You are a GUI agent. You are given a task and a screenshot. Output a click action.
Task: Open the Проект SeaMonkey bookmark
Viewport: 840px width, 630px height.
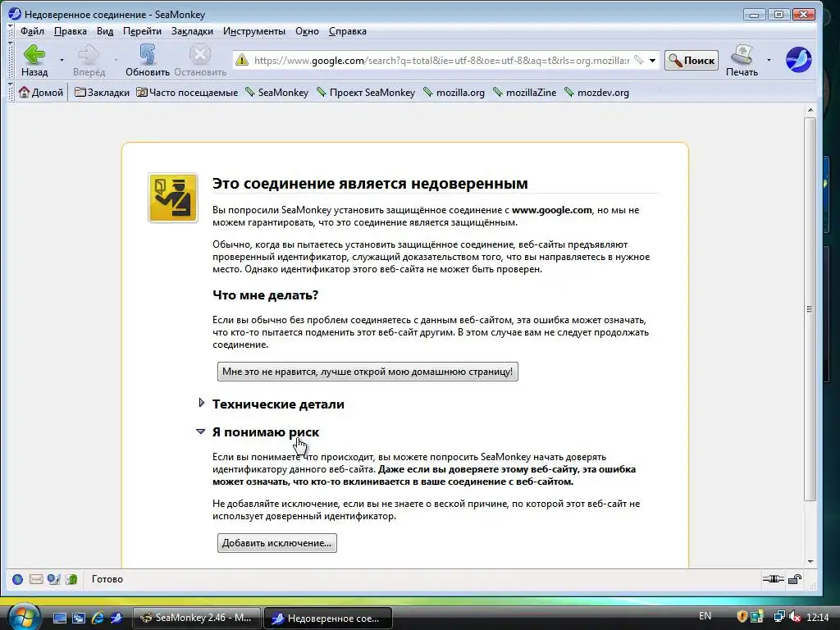tap(366, 93)
